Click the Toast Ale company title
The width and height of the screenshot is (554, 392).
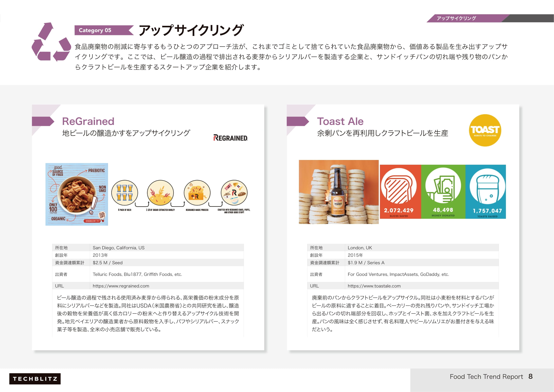pyautogui.click(x=340, y=121)
